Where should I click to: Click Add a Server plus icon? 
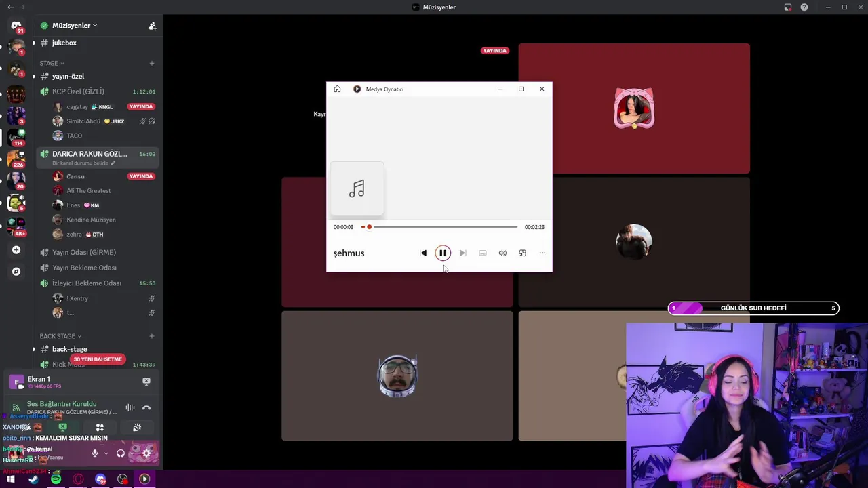click(16, 250)
